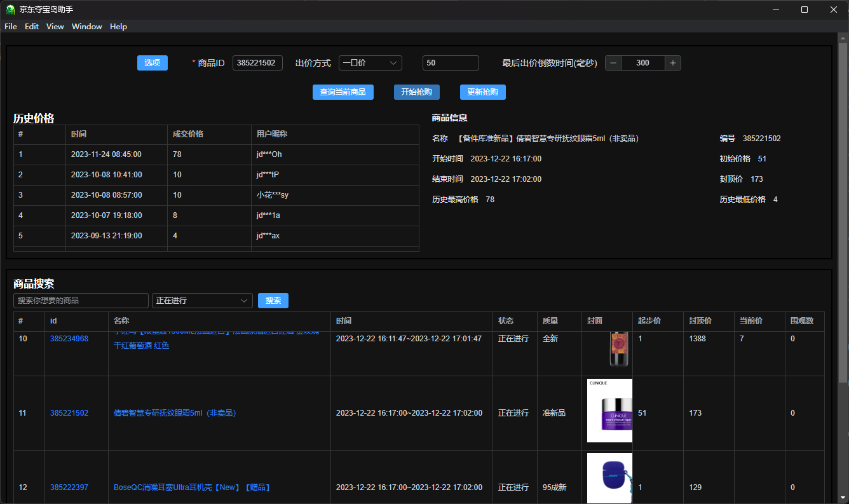Screen dimensions: 849x504
Task: Open product id link 385222397
Action: [69, 487]
